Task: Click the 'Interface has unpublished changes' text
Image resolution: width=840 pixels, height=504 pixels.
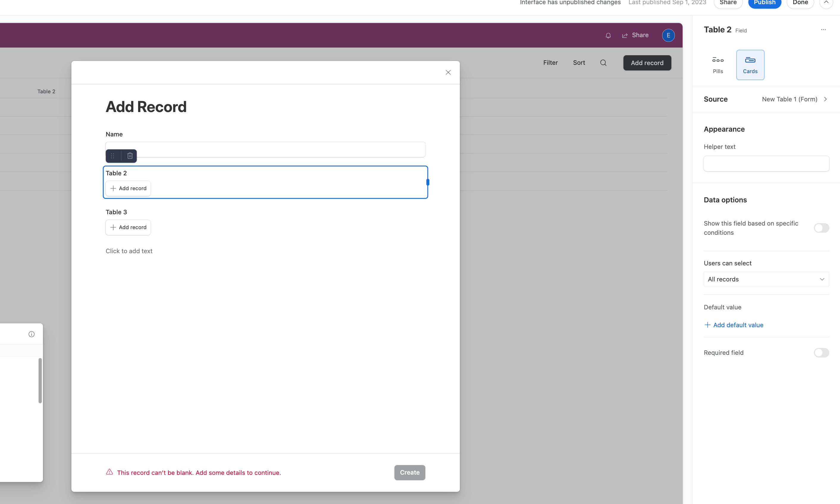Action: 570,3
